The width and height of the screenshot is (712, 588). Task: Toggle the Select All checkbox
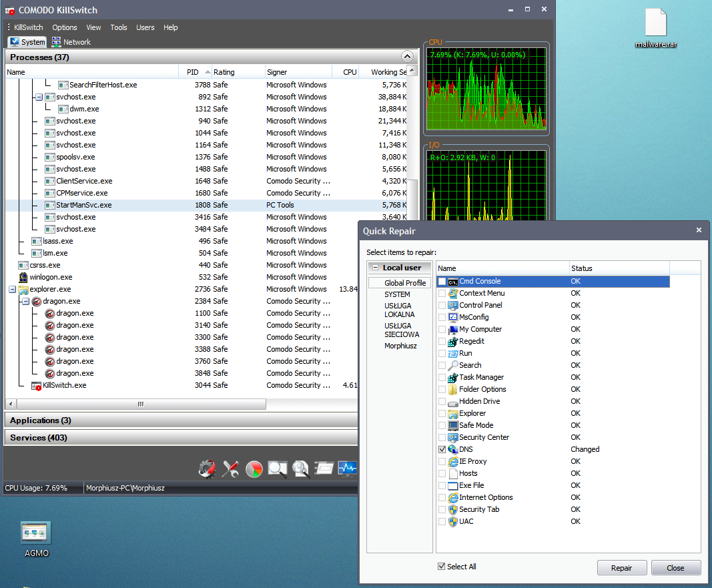441,567
